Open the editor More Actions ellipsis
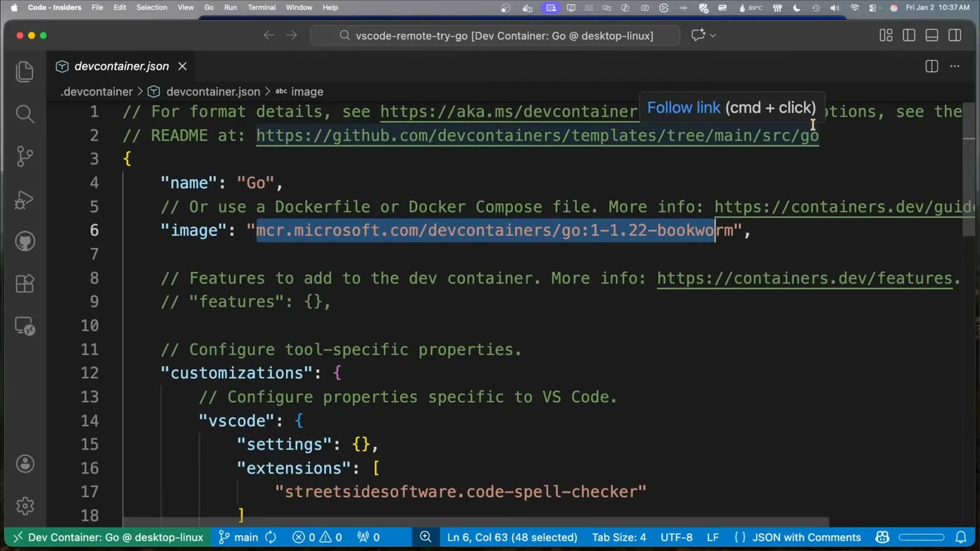980x551 pixels. (x=955, y=66)
